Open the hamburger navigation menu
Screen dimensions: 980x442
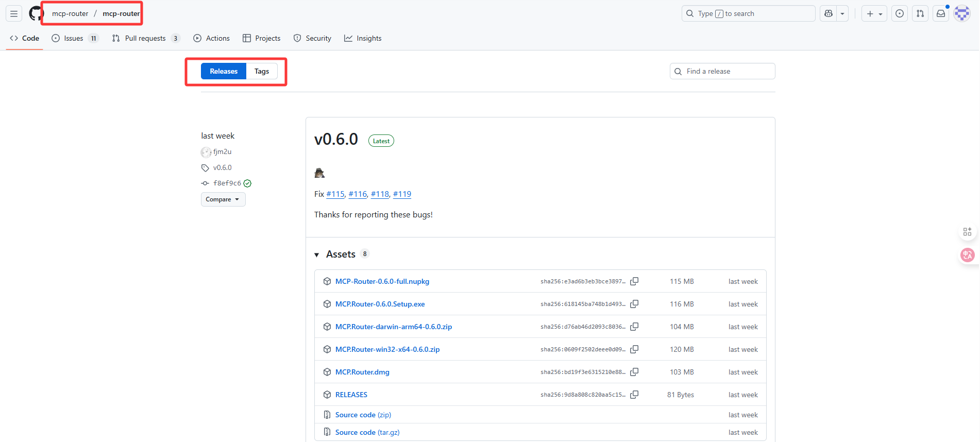pos(14,13)
